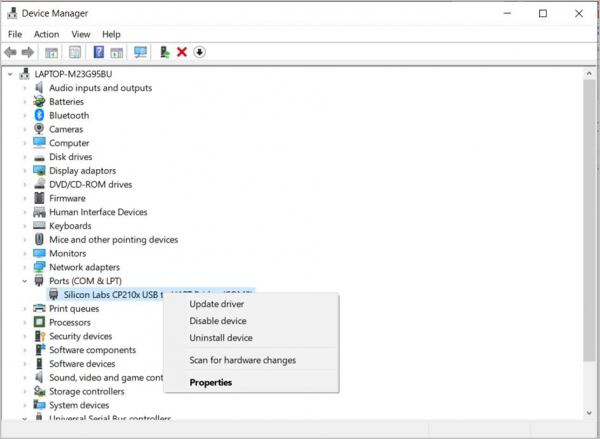The height and width of the screenshot is (439, 600).
Task: Open the File menu
Action: 15,34
